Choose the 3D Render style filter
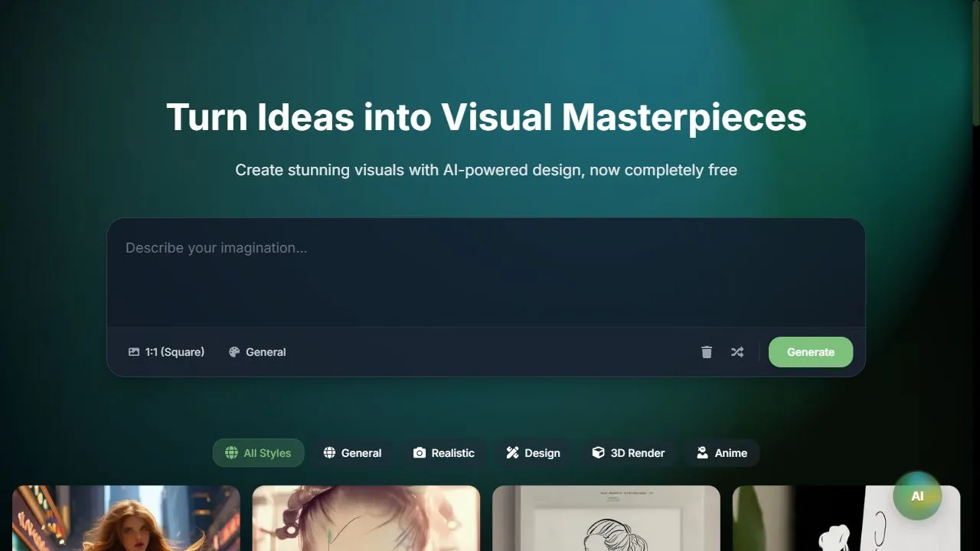This screenshot has width=980, height=551. pos(628,453)
